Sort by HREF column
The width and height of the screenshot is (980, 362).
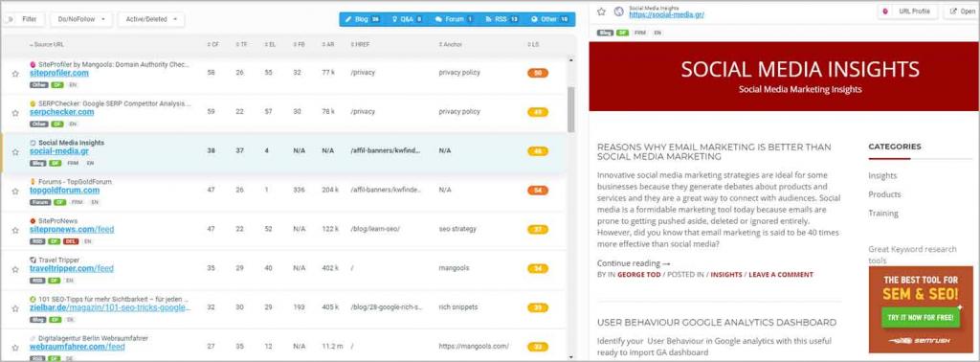tap(361, 44)
